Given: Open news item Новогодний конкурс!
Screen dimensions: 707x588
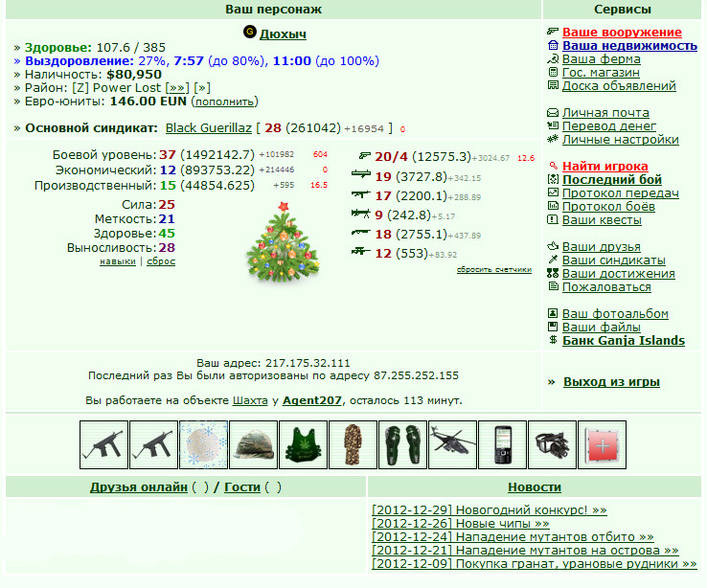Looking at the screenshot, I should [x=490, y=510].
